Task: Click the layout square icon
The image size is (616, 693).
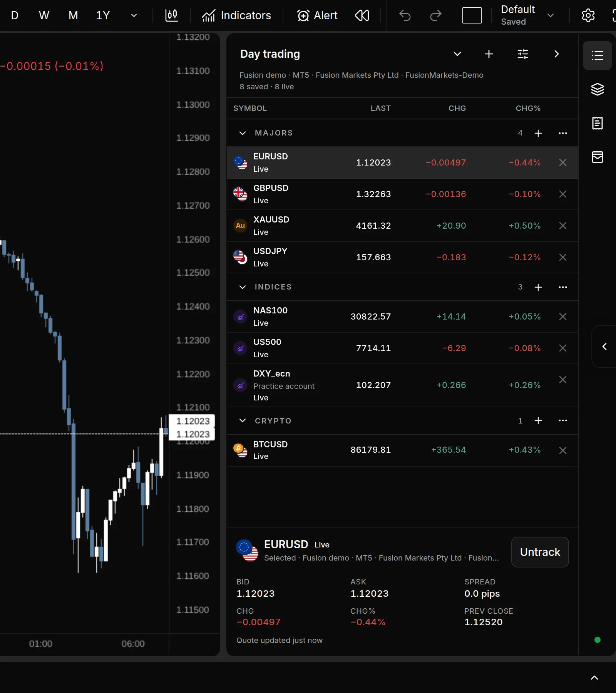Action: (472, 15)
